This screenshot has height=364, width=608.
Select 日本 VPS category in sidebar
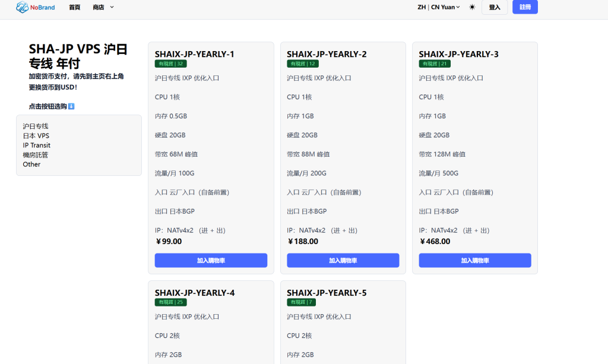tap(36, 136)
